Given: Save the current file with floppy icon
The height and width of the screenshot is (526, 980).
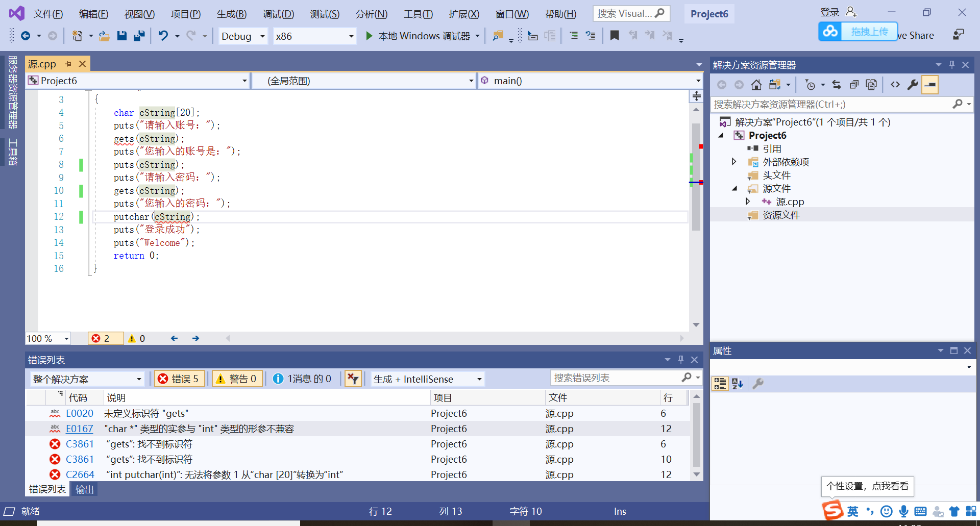Looking at the screenshot, I should tap(121, 36).
